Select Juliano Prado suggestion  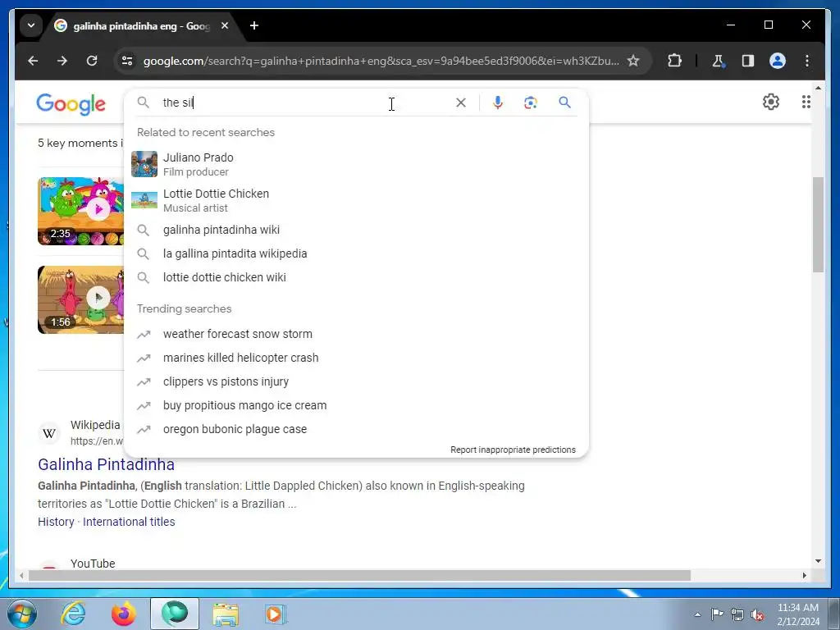(x=356, y=164)
